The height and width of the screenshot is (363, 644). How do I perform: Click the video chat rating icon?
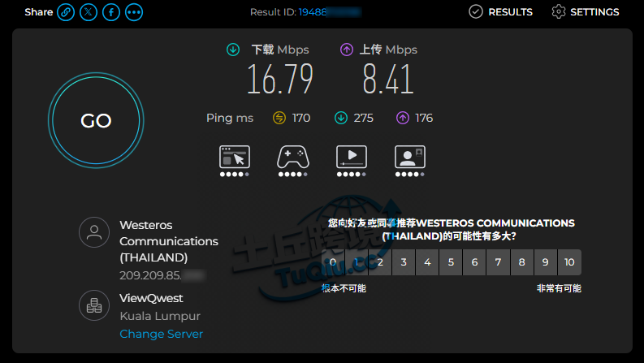[410, 157]
